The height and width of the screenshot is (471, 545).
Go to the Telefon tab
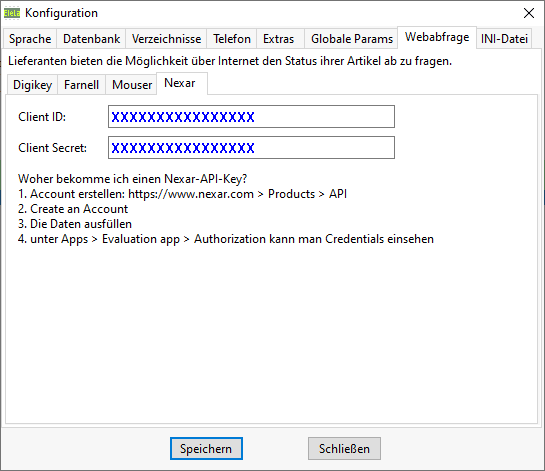point(231,39)
